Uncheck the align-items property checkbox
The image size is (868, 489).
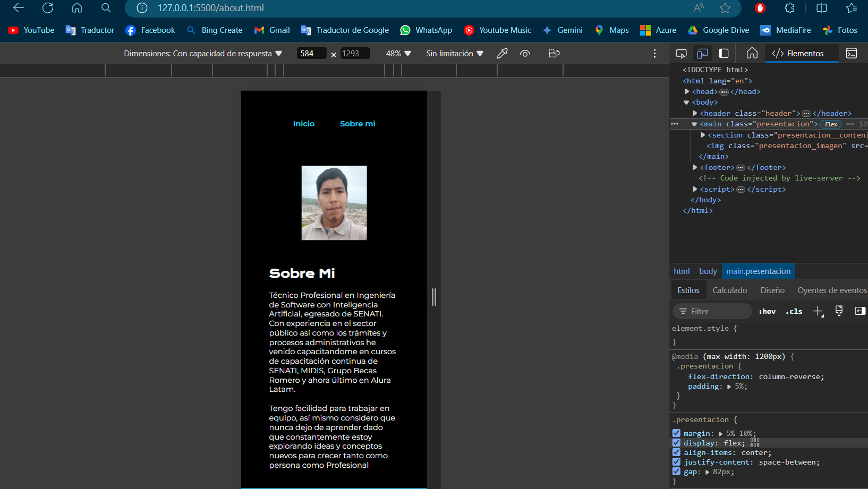[x=676, y=452]
